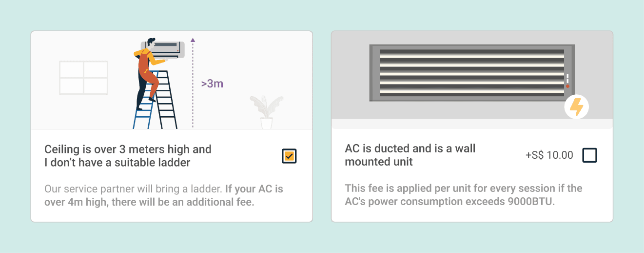
Task: Select 'Ceiling is over 3 meters high' title
Action: [128, 156]
